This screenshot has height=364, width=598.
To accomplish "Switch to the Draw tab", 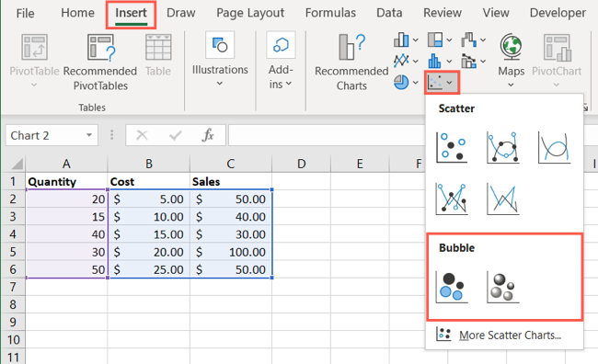I will pyautogui.click(x=180, y=13).
